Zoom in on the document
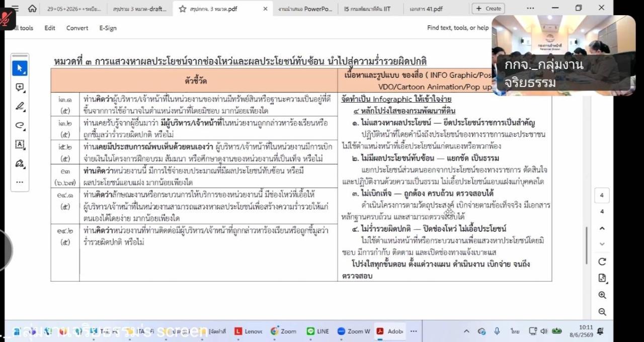Image resolution: width=644 pixels, height=342 pixels. [x=602, y=295]
